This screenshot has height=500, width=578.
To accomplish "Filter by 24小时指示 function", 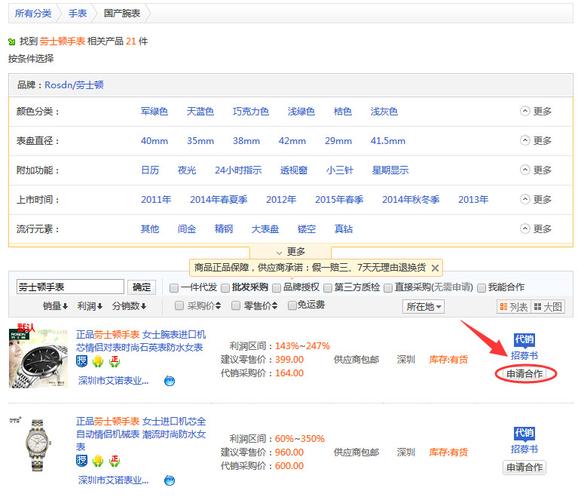I will pyautogui.click(x=238, y=170).
